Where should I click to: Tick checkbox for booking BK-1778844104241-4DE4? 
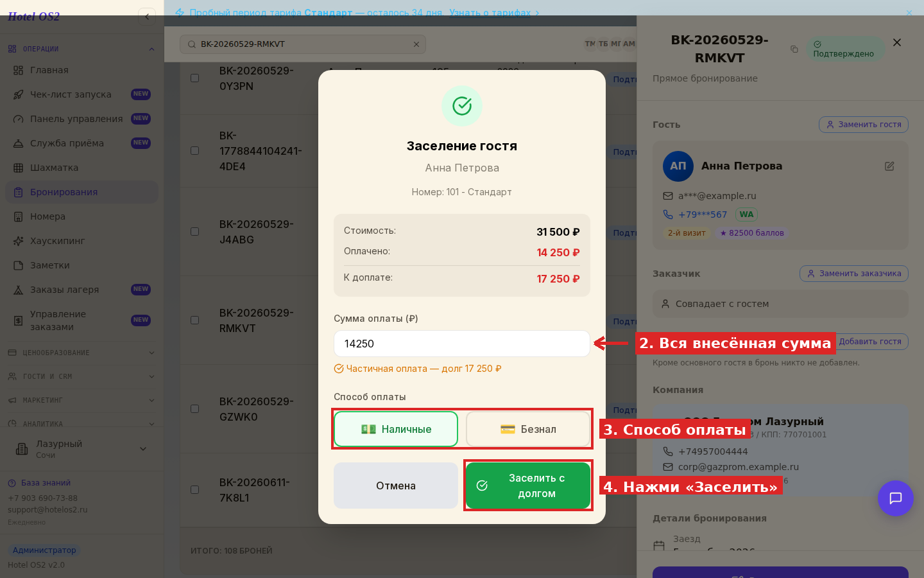tap(194, 150)
